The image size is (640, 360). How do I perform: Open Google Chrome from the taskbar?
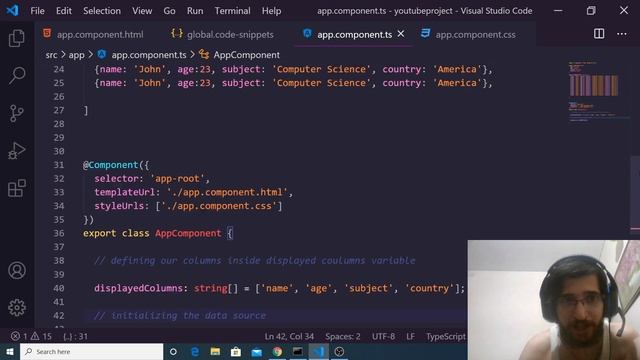point(278,351)
